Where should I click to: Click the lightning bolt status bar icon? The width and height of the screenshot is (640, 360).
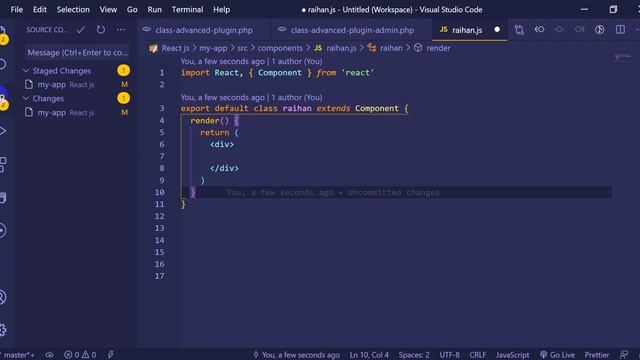click(111, 355)
